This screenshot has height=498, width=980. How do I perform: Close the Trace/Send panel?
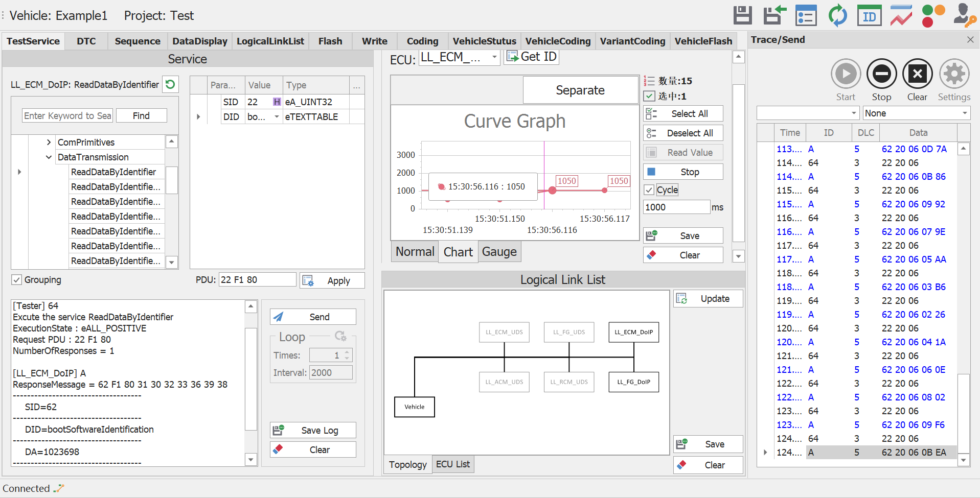970,39
